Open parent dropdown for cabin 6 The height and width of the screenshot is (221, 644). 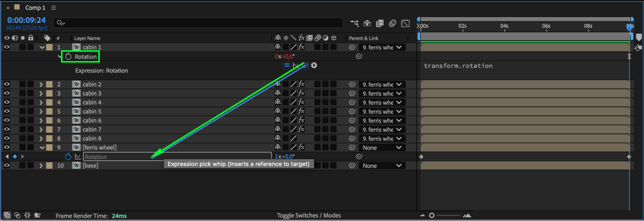pyautogui.click(x=382, y=120)
